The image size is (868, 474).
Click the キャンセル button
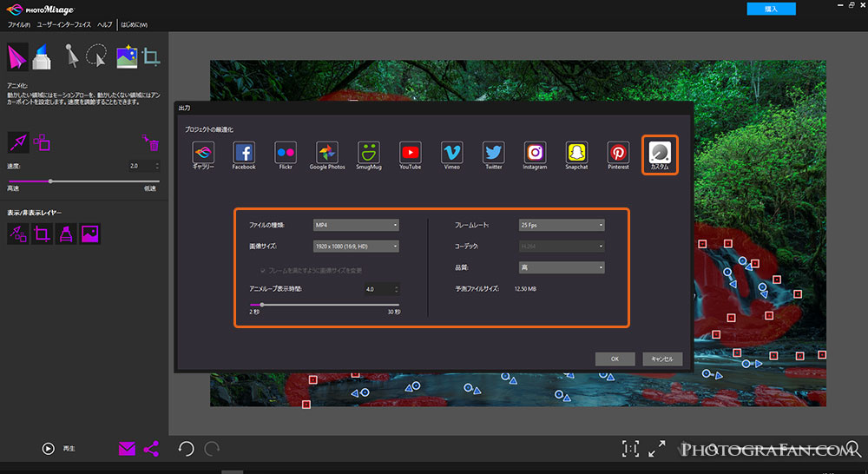coord(662,359)
